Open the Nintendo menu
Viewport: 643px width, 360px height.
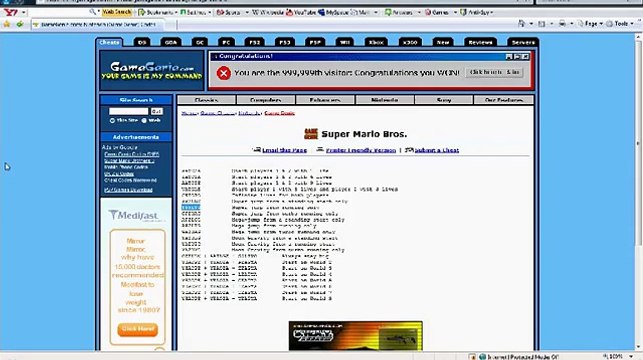coord(385,100)
